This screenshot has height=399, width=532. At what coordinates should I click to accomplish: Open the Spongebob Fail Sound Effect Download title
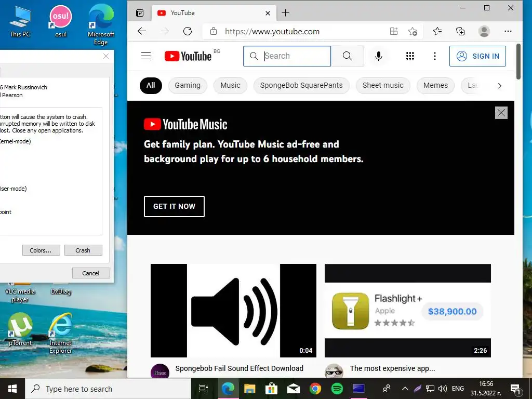(239, 368)
